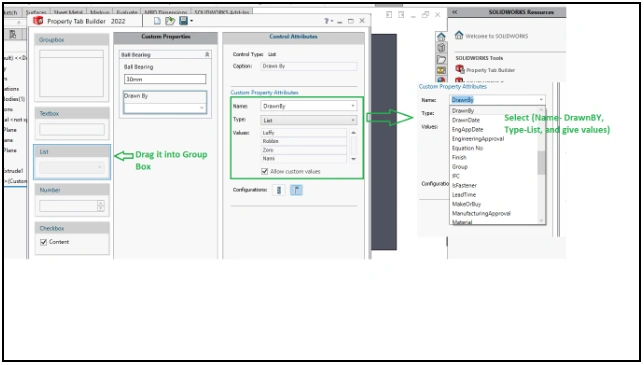Select EngineeringApproval in the Name list

coord(478,139)
